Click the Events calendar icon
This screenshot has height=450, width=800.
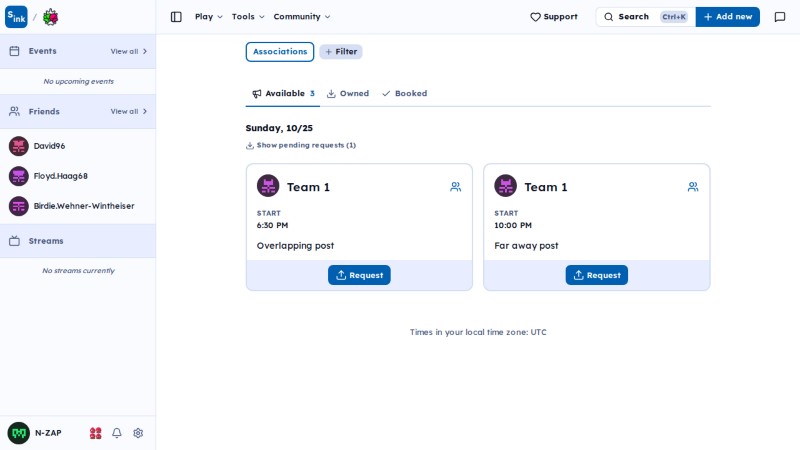click(x=14, y=51)
